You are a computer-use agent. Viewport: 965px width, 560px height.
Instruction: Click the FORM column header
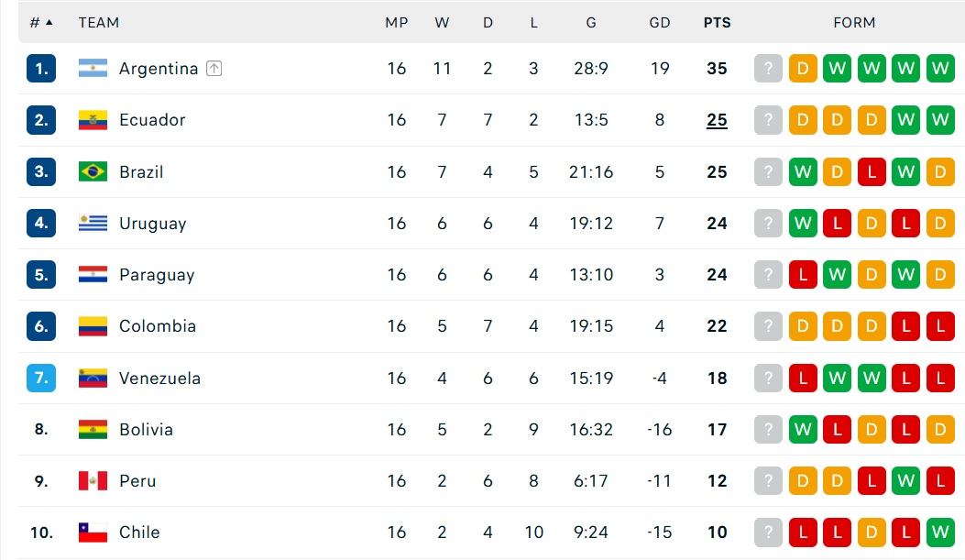(854, 23)
